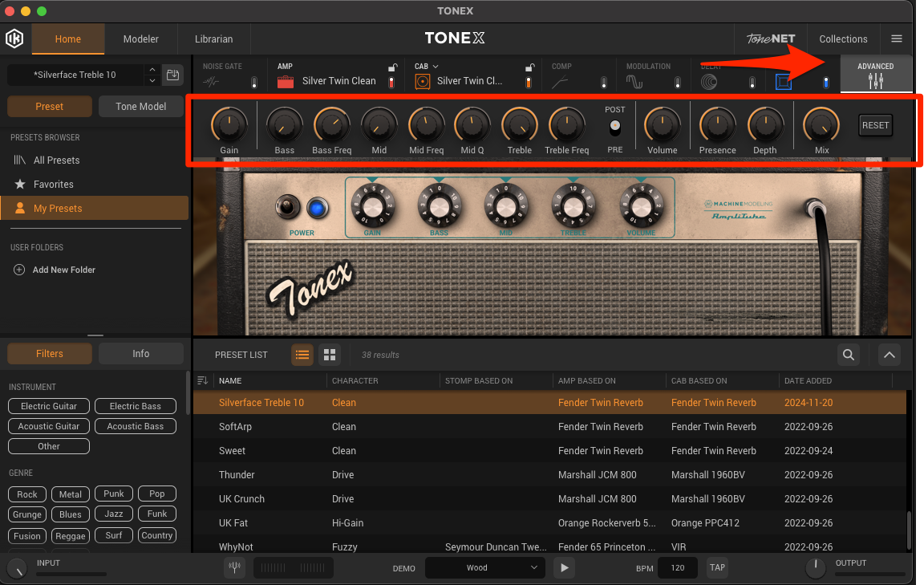Image resolution: width=924 pixels, height=585 pixels.
Task: Click the Gain knob in advanced panel
Action: click(229, 124)
